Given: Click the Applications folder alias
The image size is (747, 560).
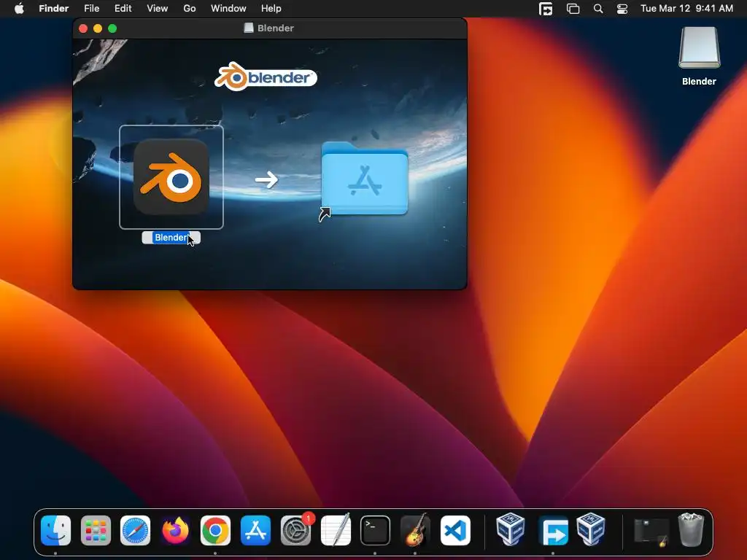Looking at the screenshot, I should 365,179.
